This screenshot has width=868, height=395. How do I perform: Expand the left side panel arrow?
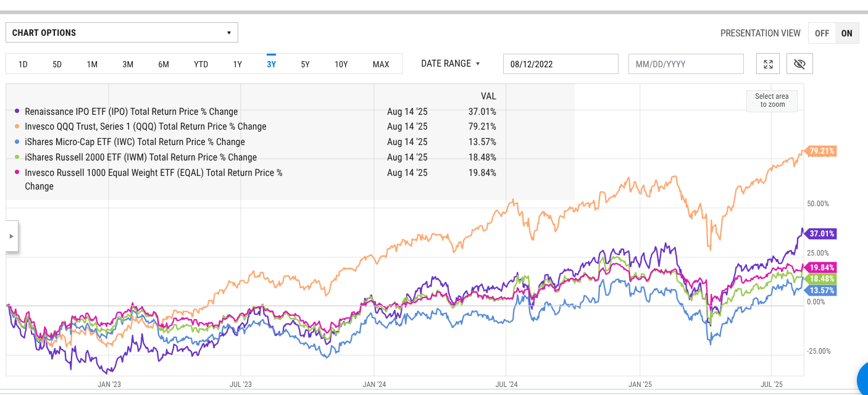12,236
